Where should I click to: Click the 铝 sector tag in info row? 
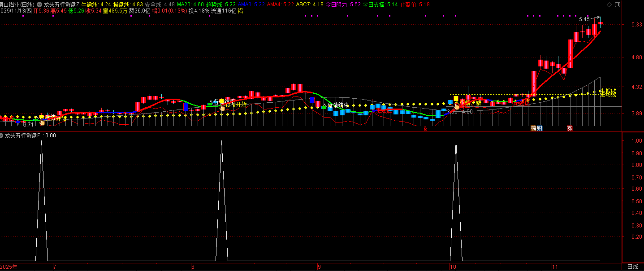point(241,10)
